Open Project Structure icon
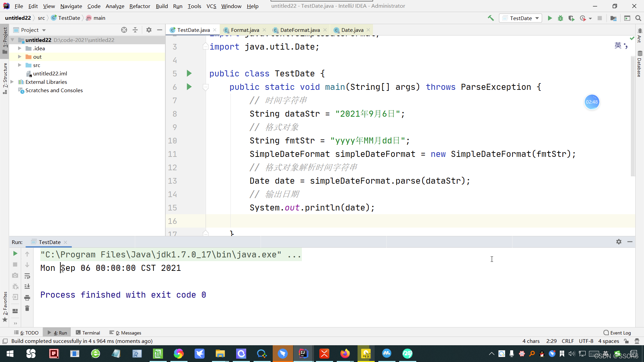The height and width of the screenshot is (362, 644). point(613,18)
